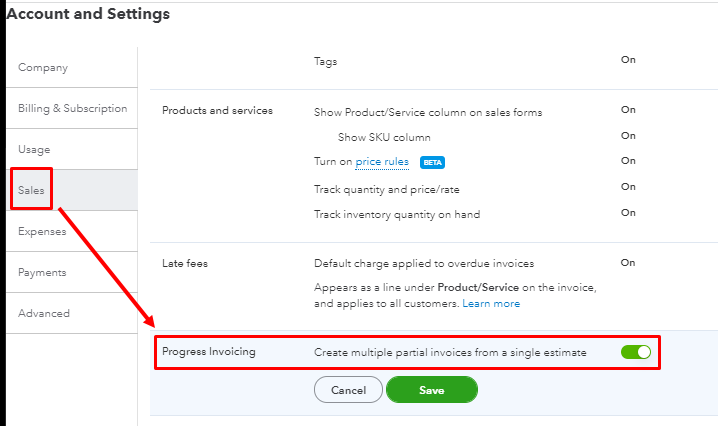The width and height of the screenshot is (718, 426).
Task: Select the Sales tab
Action: 31,190
